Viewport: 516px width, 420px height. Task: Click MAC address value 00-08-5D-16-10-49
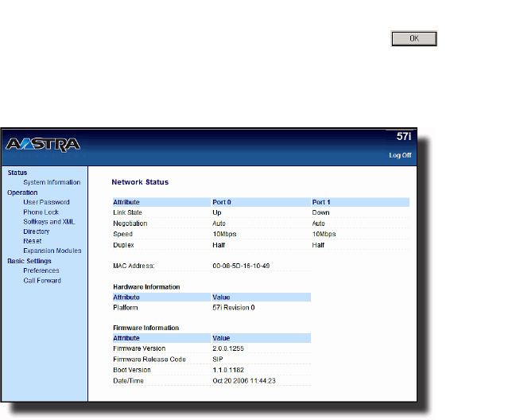click(241, 266)
